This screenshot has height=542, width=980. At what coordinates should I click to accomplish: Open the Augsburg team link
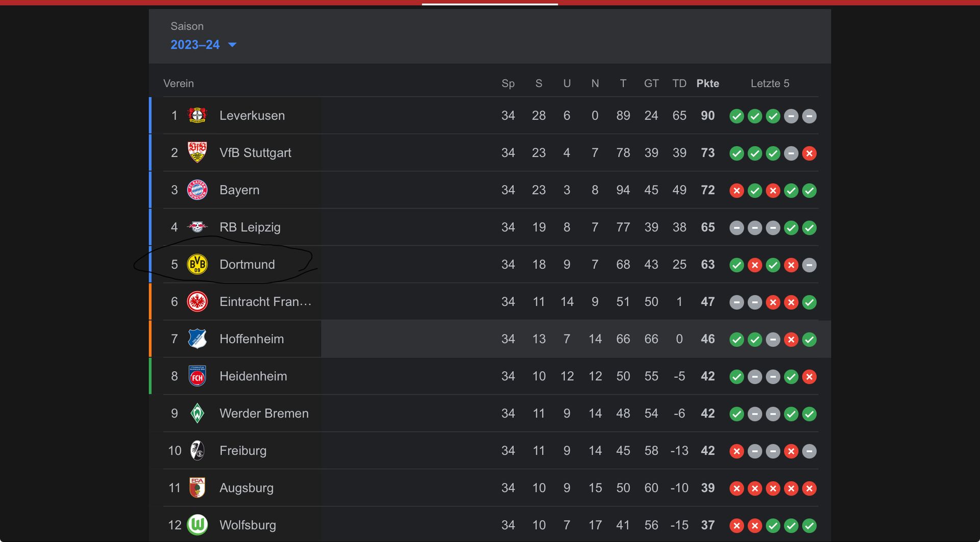[247, 488]
